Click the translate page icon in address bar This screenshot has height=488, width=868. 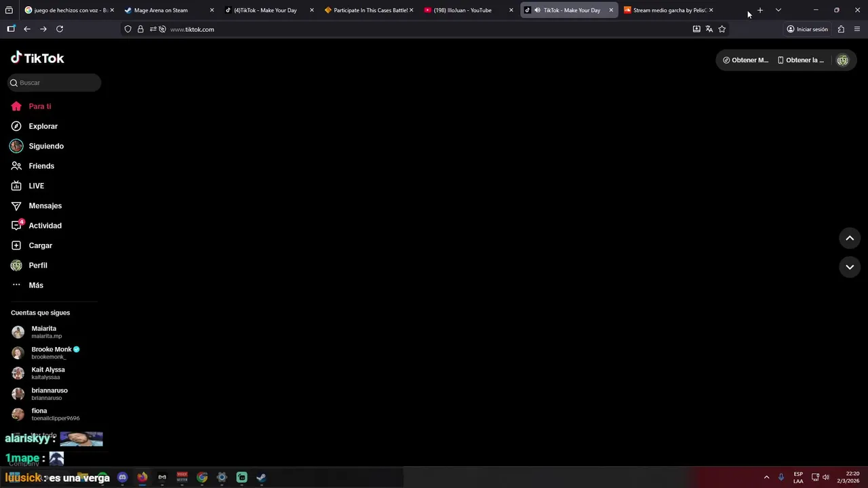709,29
